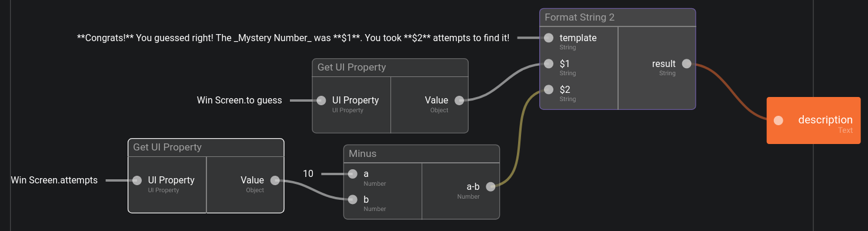This screenshot has width=868, height=231.
Task: Edit the Win Screen.to guess property text
Action: [239, 100]
